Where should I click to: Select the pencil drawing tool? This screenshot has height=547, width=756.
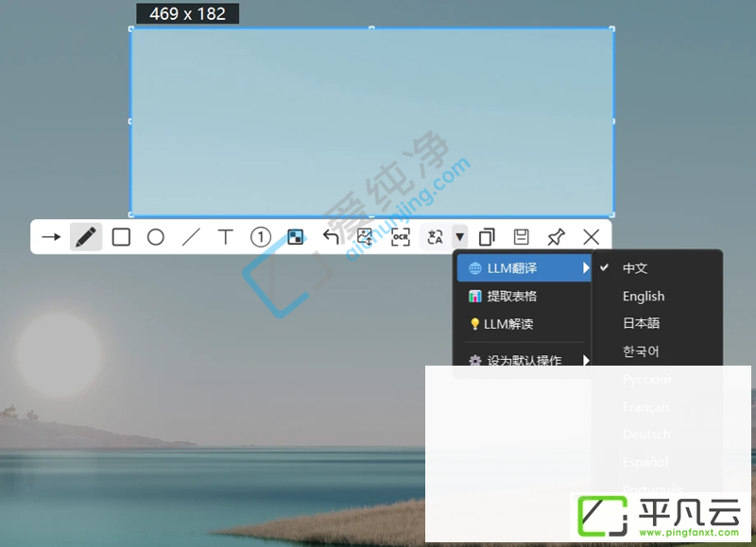[86, 237]
